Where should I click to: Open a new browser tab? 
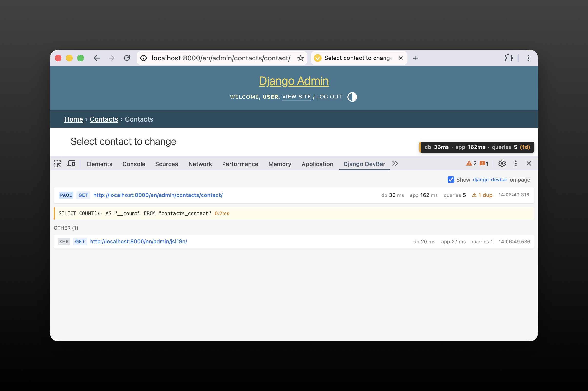[x=416, y=58]
